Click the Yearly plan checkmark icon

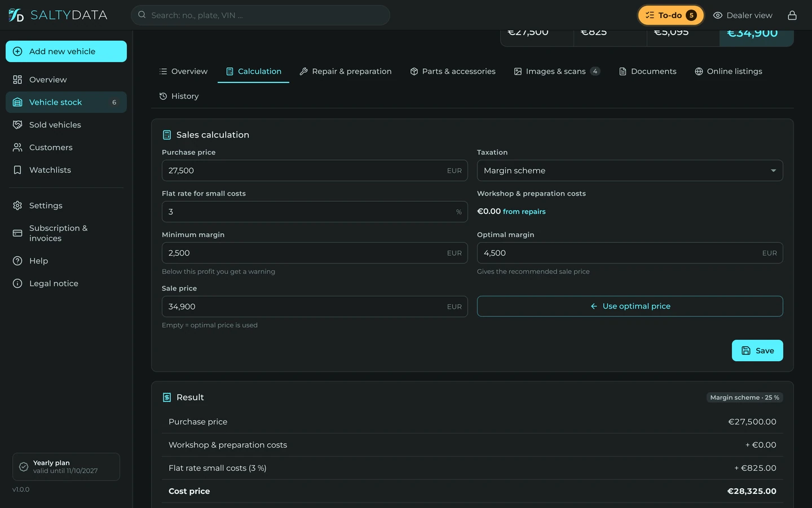click(24, 467)
